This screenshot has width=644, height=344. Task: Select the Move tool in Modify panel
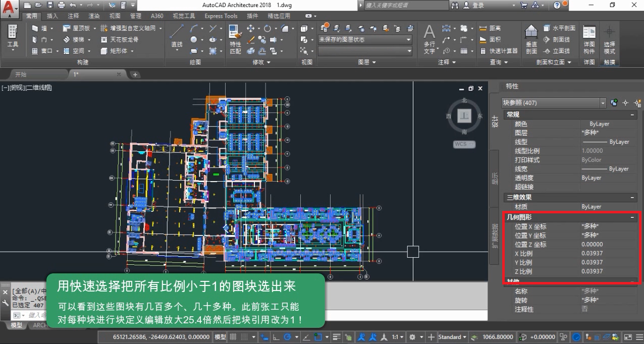coord(250,28)
